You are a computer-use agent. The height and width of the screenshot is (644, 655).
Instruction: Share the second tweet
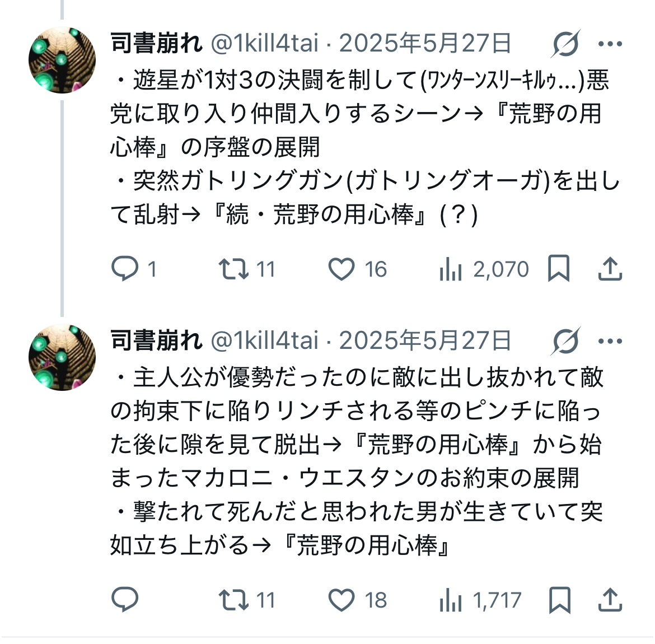coord(610,600)
